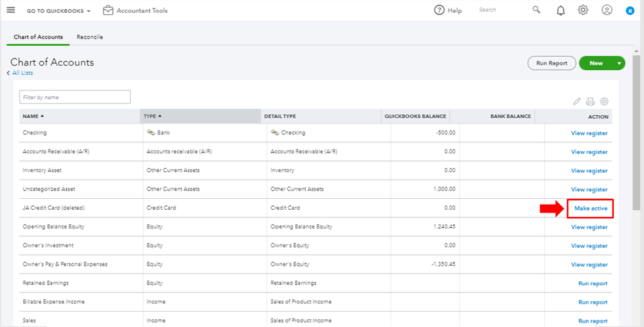Click the print list icon

pos(590,102)
